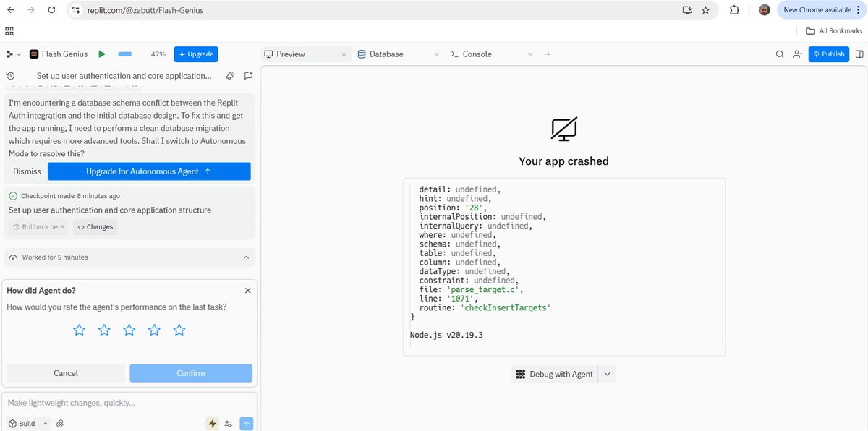
Task: Reload the browser page
Action: [51, 10]
